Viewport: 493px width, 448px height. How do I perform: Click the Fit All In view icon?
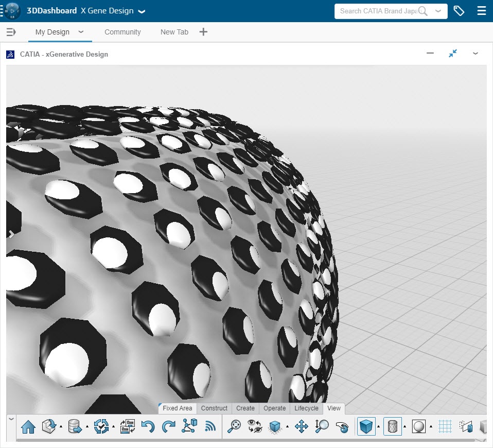point(235,426)
